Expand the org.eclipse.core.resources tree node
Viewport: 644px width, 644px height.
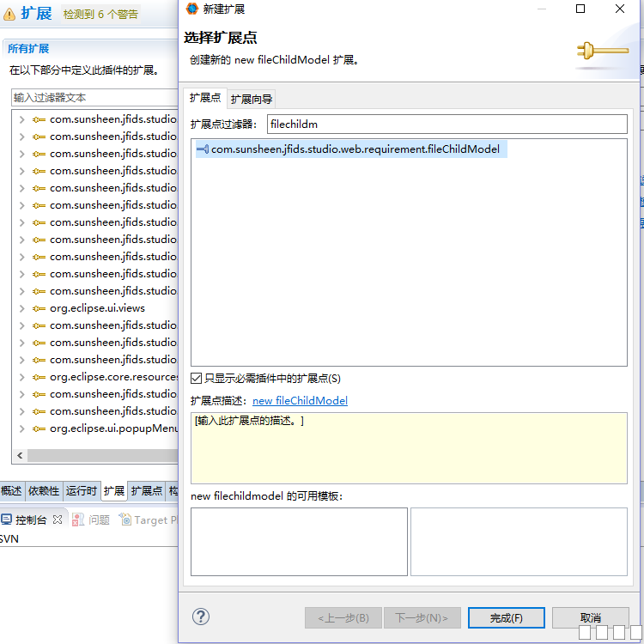pyautogui.click(x=21, y=377)
